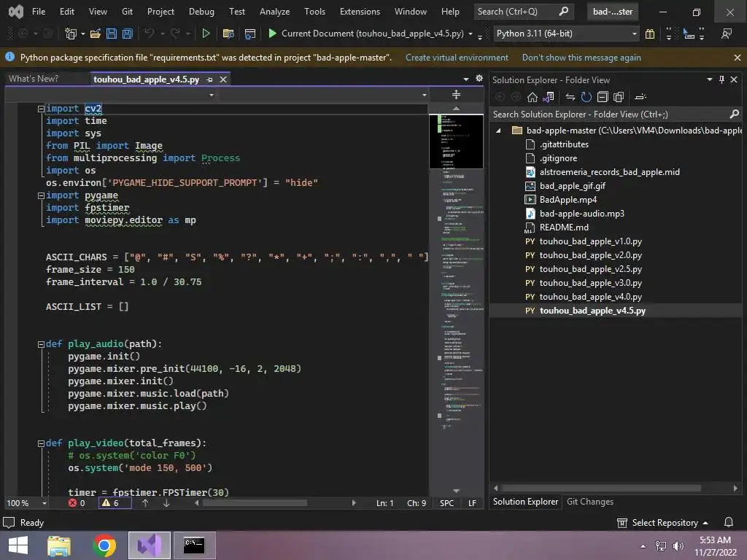This screenshot has height=560, width=747.
Task: Collapse the bad-apple-master folder node
Action: (x=498, y=131)
